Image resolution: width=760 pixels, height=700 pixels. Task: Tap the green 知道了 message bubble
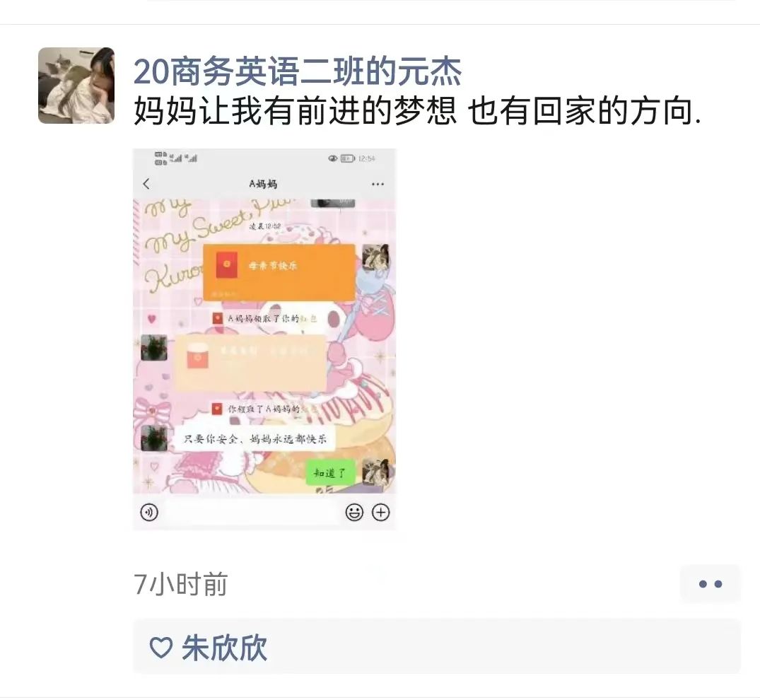coord(331,472)
